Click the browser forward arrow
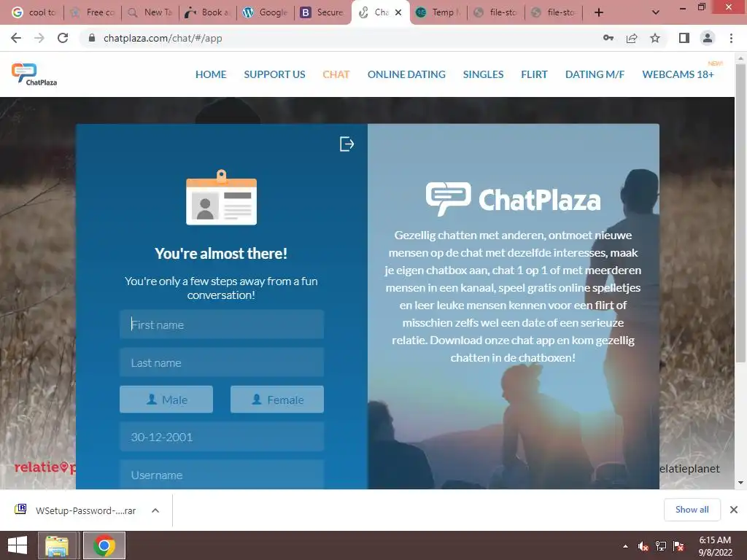This screenshot has width=747, height=560. (x=39, y=38)
